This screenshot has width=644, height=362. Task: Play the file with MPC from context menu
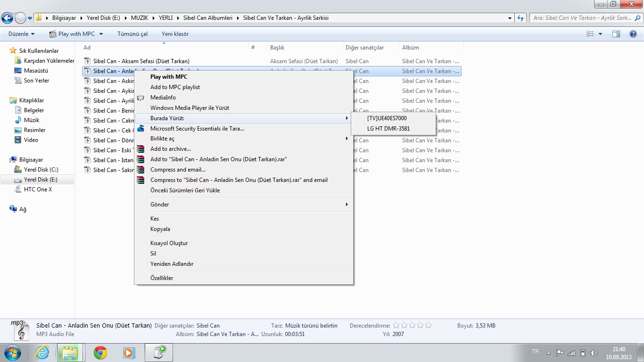click(169, 77)
